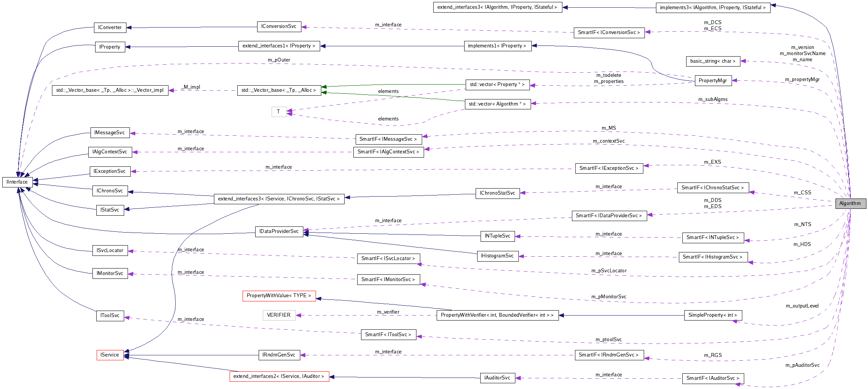
Task: Open the IProperty class node
Action: click(x=110, y=47)
